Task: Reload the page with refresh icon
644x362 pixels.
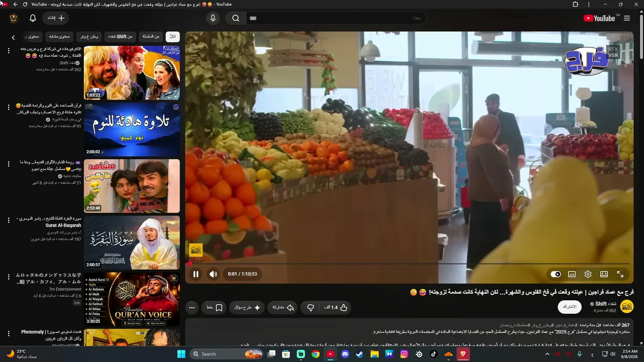Action: (x=25, y=5)
